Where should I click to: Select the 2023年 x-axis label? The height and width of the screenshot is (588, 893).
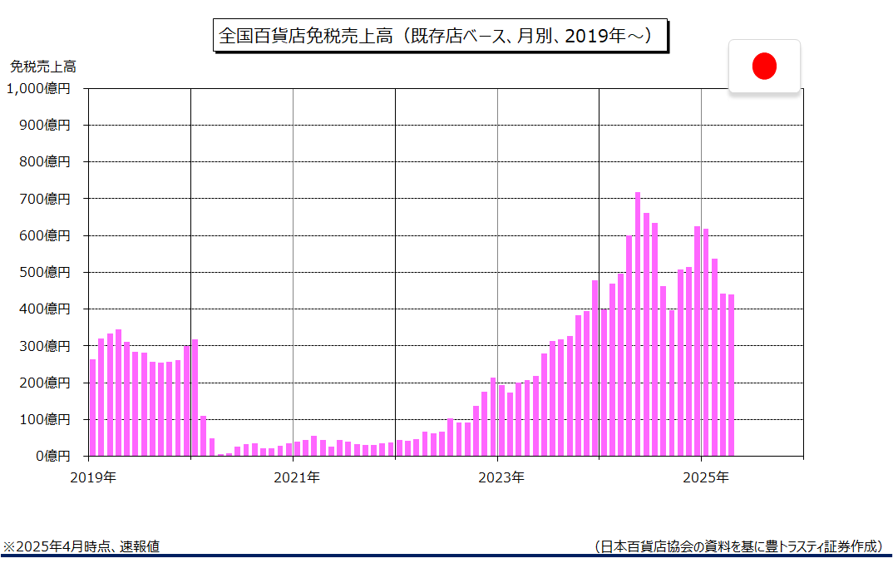click(501, 477)
